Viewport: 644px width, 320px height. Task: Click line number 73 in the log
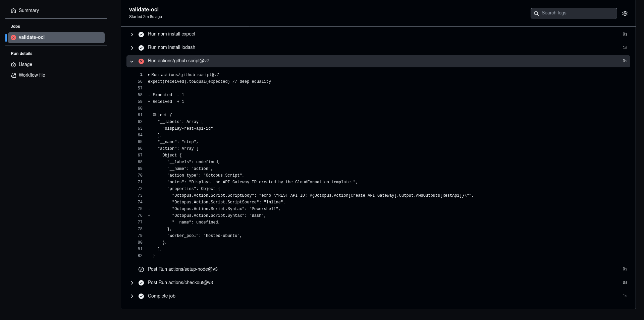pos(140,195)
